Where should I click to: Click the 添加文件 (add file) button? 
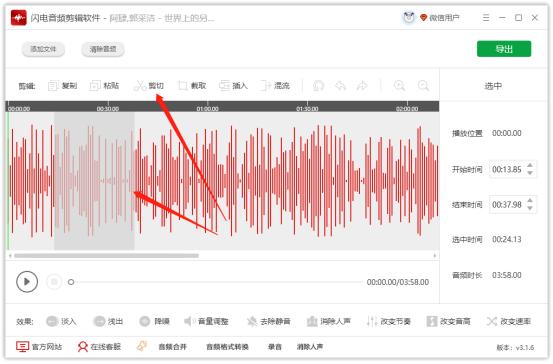click(43, 49)
